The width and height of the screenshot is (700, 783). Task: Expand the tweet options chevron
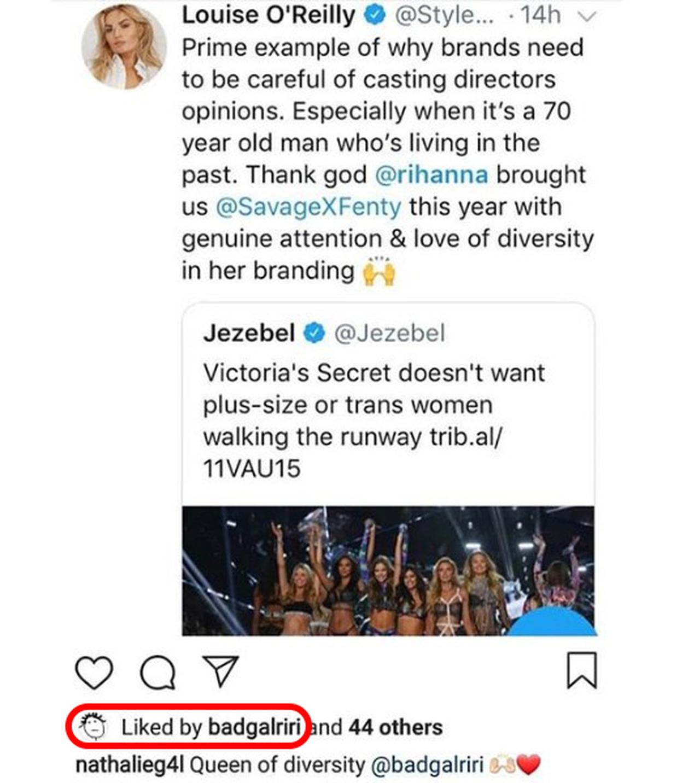tap(587, 17)
